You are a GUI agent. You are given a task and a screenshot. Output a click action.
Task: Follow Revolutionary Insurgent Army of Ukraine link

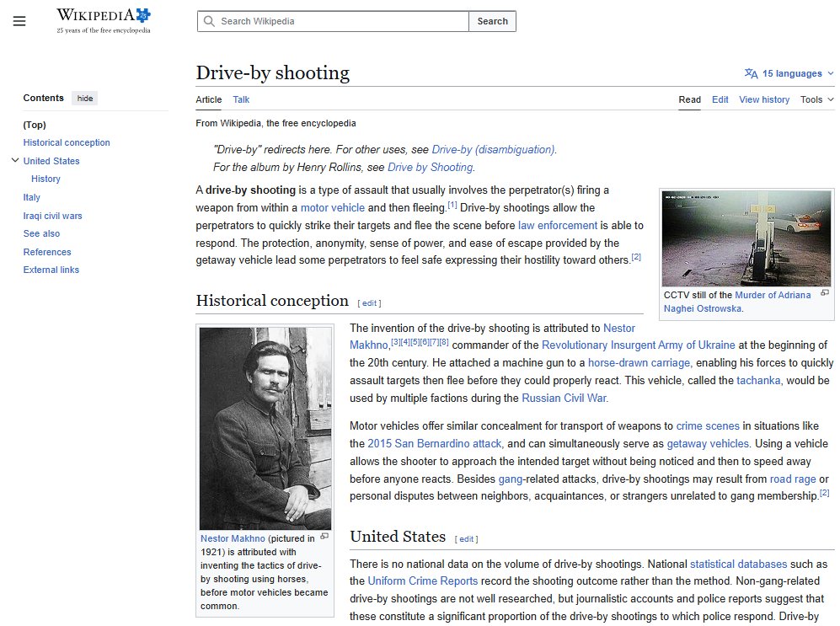[x=638, y=345]
